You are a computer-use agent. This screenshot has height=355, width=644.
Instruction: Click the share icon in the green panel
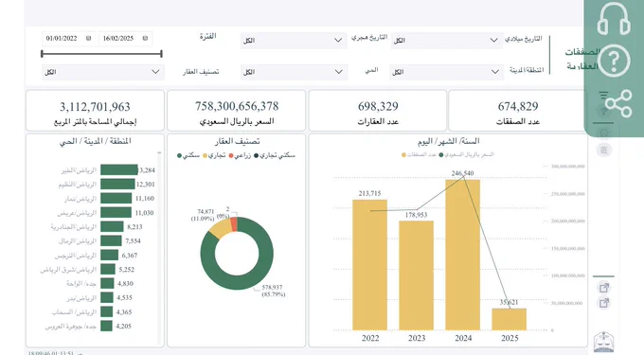click(618, 103)
